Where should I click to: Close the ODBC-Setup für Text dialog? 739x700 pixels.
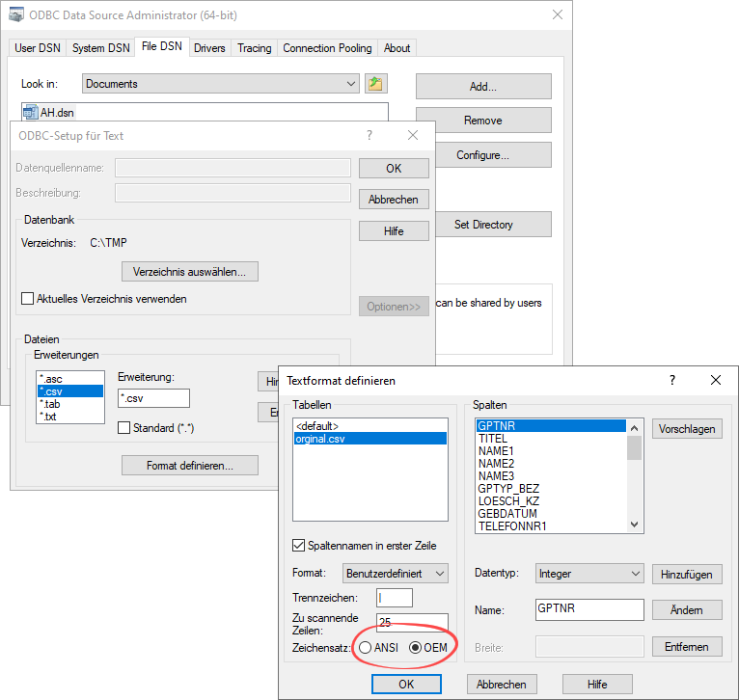click(413, 136)
